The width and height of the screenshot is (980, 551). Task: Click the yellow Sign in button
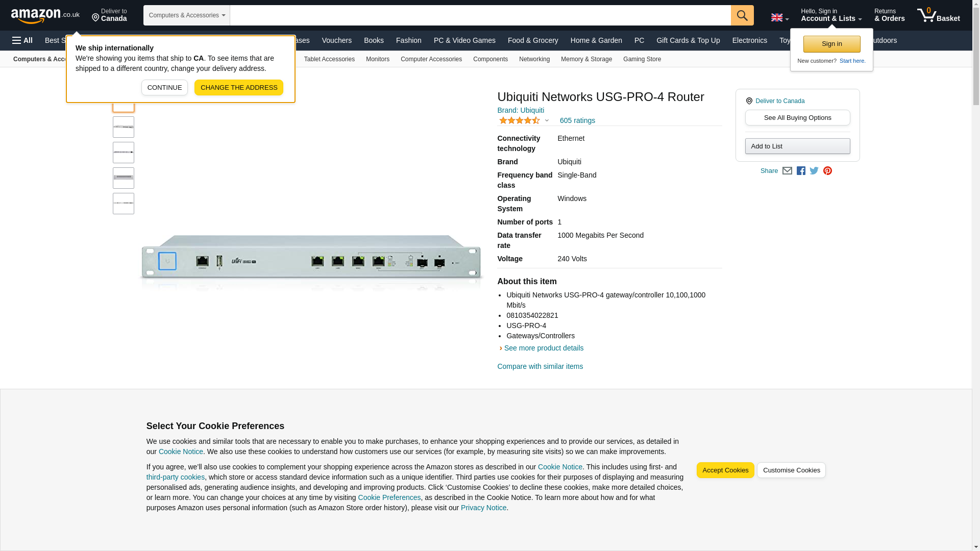click(x=831, y=44)
